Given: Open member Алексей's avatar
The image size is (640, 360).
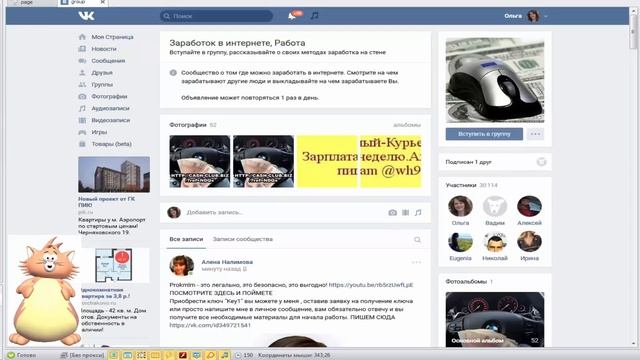Looking at the screenshot, I should click(529, 206).
